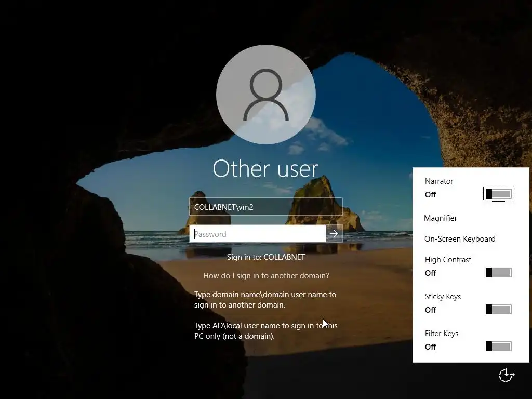Image resolution: width=532 pixels, height=399 pixels.
Task: Open the On-Screen Keyboard option
Action: click(460, 239)
